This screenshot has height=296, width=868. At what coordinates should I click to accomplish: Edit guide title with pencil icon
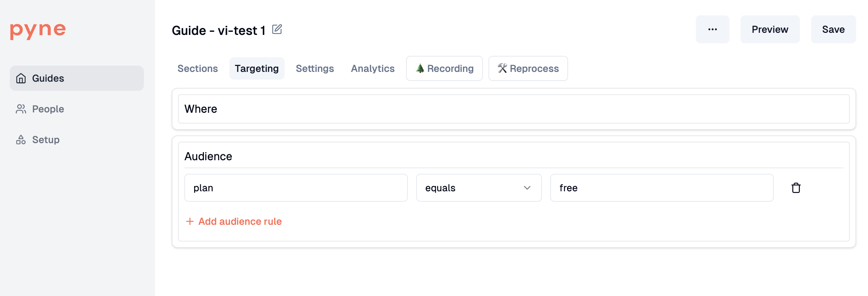coord(277,29)
